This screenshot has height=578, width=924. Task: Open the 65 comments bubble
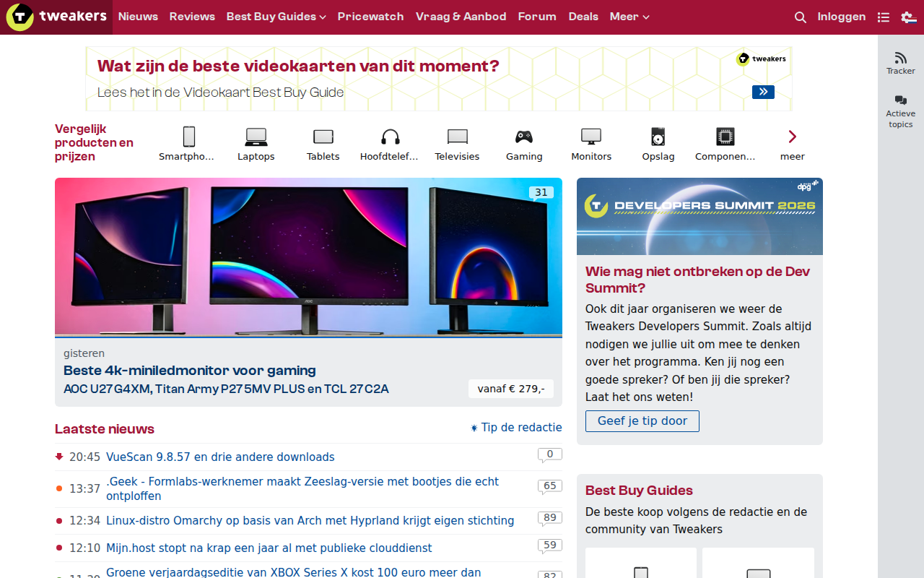pos(550,487)
